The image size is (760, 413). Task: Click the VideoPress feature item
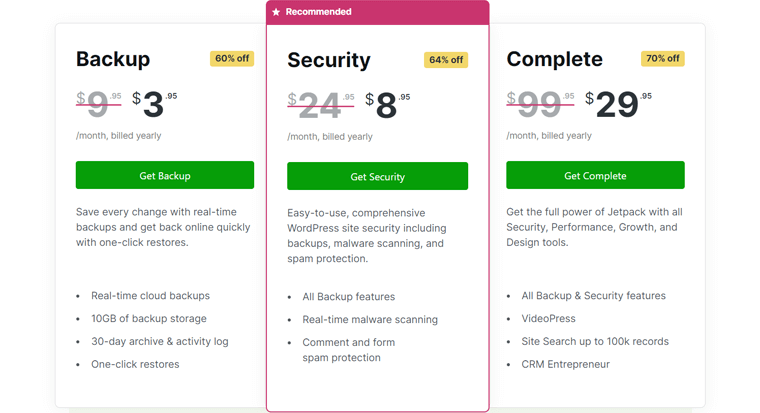[548, 318]
